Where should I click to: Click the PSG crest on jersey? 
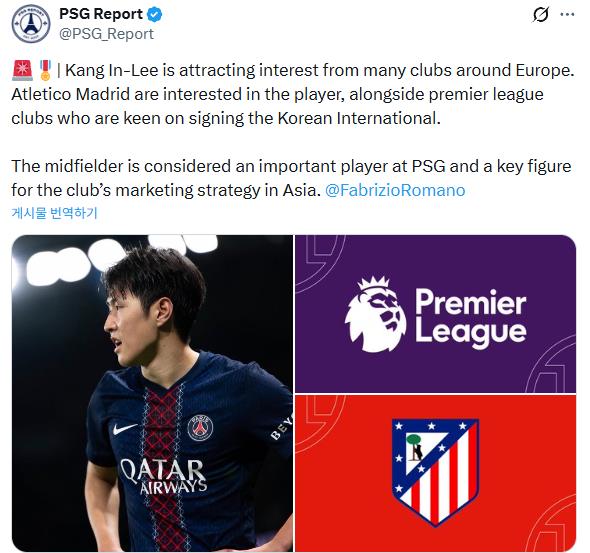(200, 428)
